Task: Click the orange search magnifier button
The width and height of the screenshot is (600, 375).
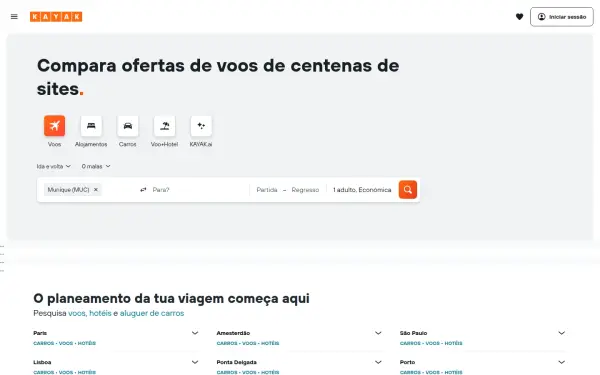Action: click(x=408, y=190)
